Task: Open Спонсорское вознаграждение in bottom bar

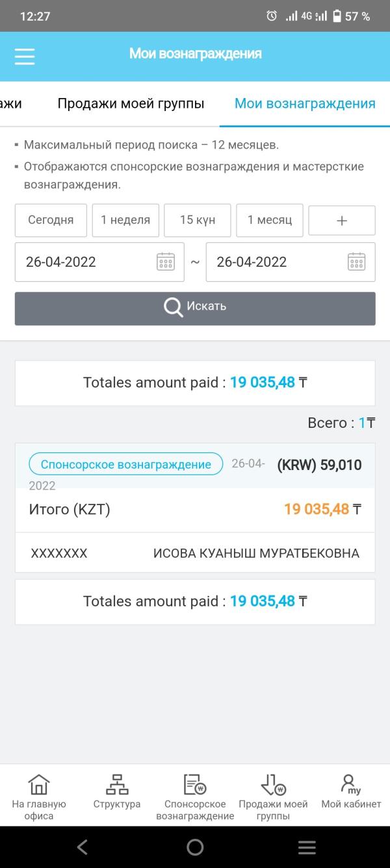Action: coord(195,797)
